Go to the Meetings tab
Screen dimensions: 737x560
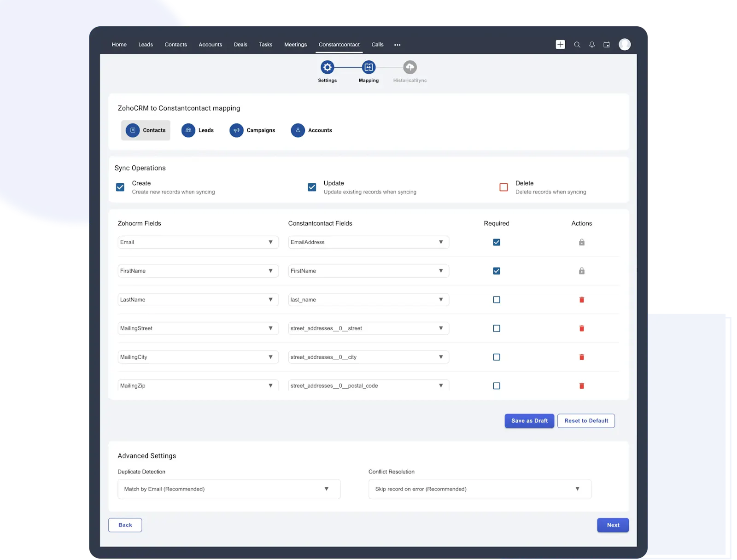coord(296,45)
